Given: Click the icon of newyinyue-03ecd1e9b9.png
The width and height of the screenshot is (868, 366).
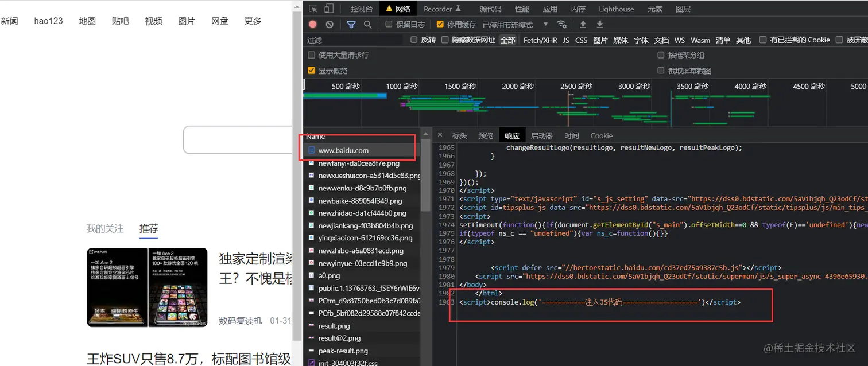Looking at the screenshot, I should coord(311,263).
